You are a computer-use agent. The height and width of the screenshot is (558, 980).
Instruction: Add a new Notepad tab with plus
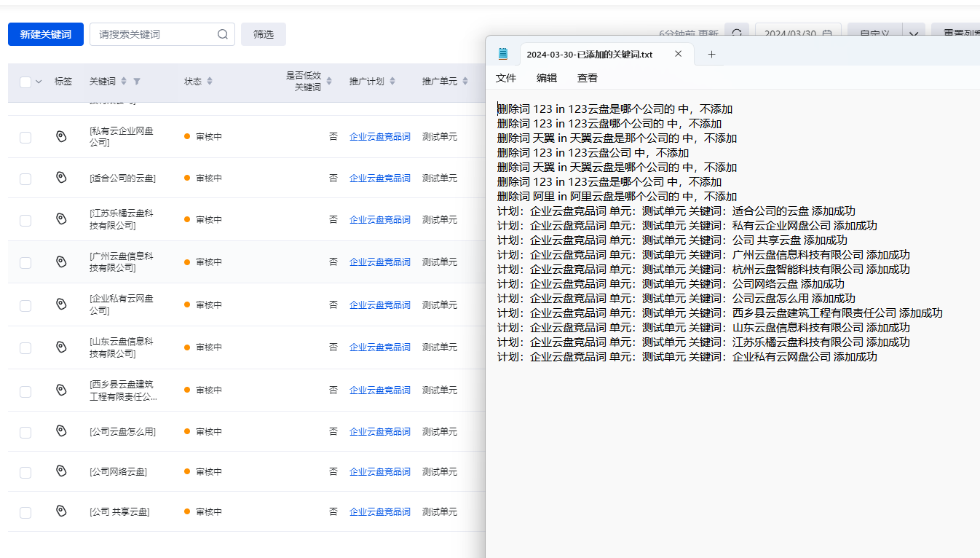(x=712, y=54)
